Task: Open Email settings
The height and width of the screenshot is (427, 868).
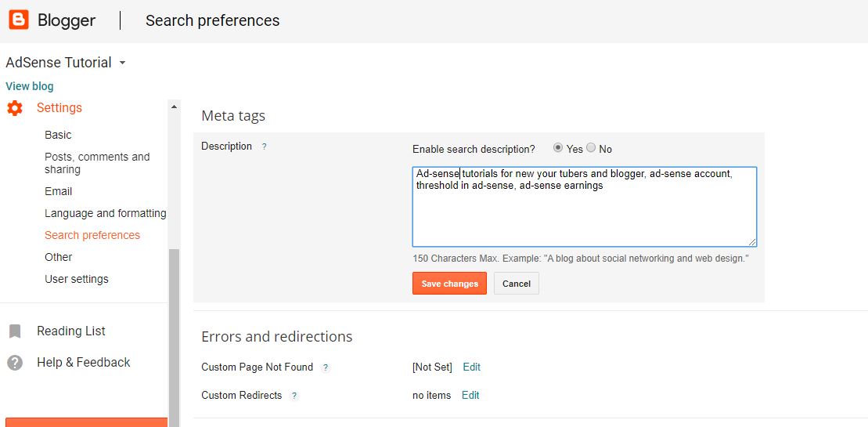Action: click(x=59, y=192)
